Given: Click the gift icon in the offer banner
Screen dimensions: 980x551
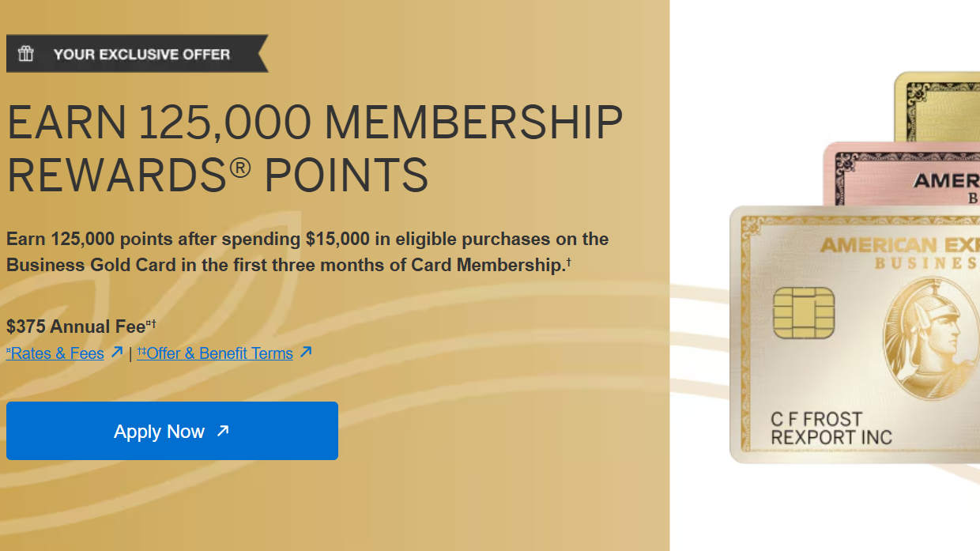Looking at the screenshot, I should click(x=25, y=53).
